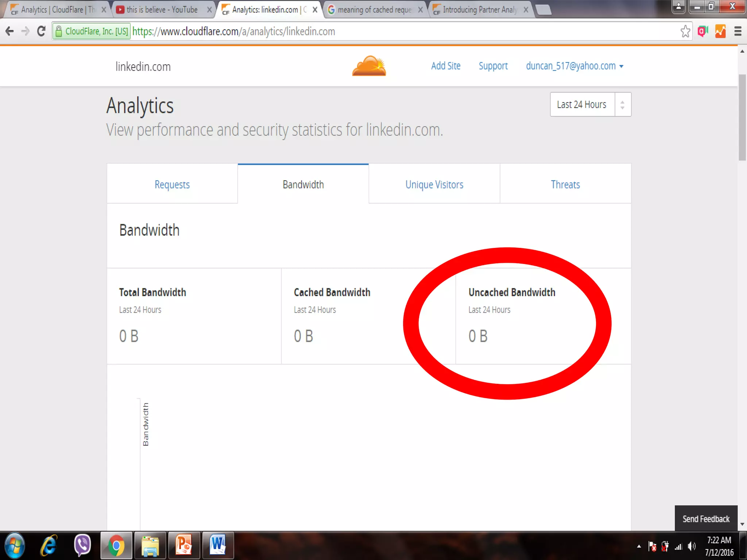Bookmark page with the star icon
The image size is (747, 560).
(x=685, y=31)
